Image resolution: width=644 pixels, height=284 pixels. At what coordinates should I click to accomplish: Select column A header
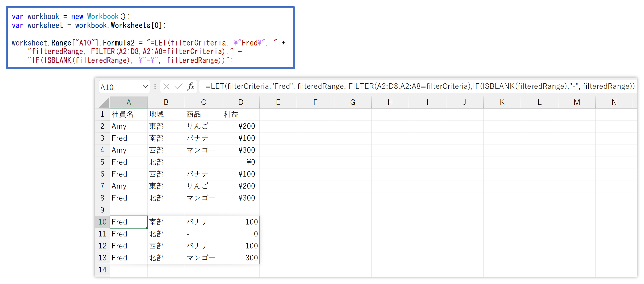[128, 102]
